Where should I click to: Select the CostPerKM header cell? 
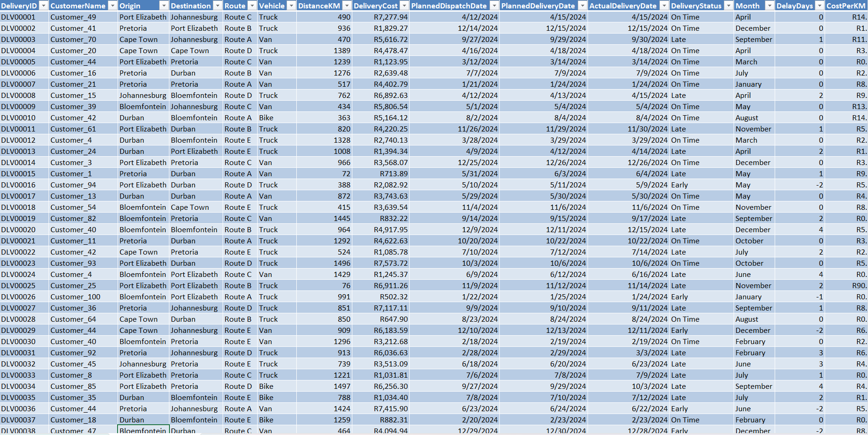coord(846,6)
